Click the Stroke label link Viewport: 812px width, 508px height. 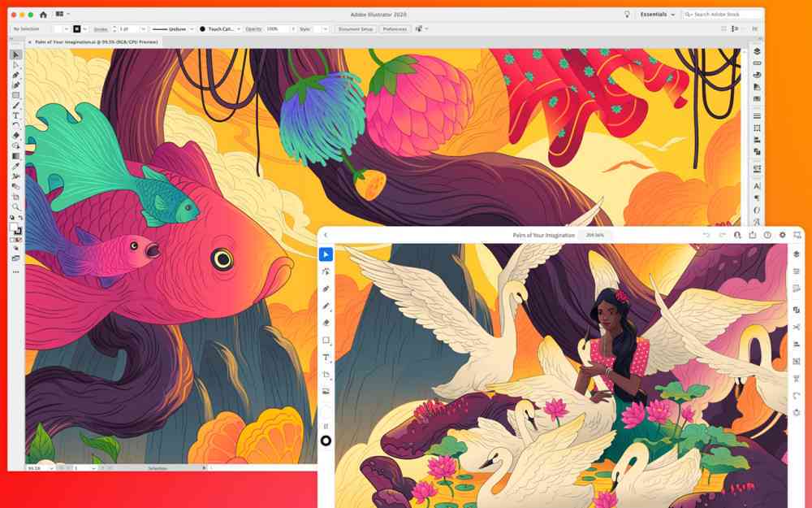click(101, 29)
